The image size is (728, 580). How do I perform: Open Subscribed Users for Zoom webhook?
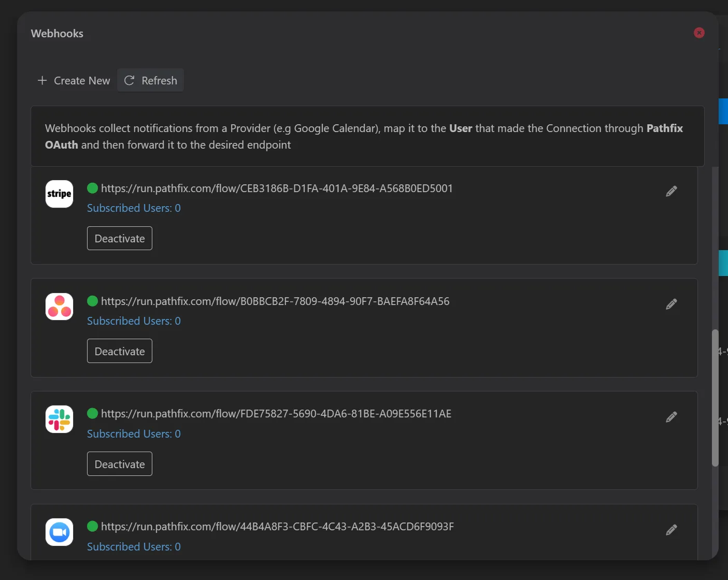[x=134, y=547]
